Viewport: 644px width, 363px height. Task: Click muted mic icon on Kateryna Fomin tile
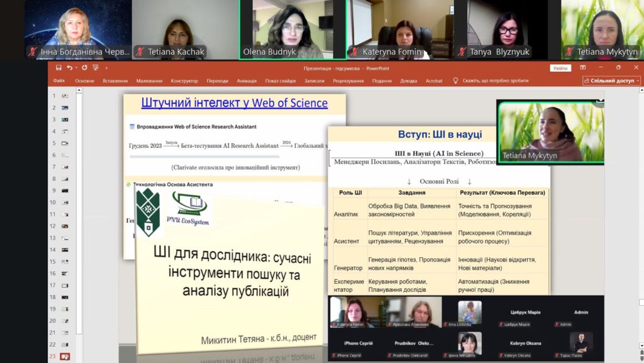pyautogui.click(x=355, y=52)
